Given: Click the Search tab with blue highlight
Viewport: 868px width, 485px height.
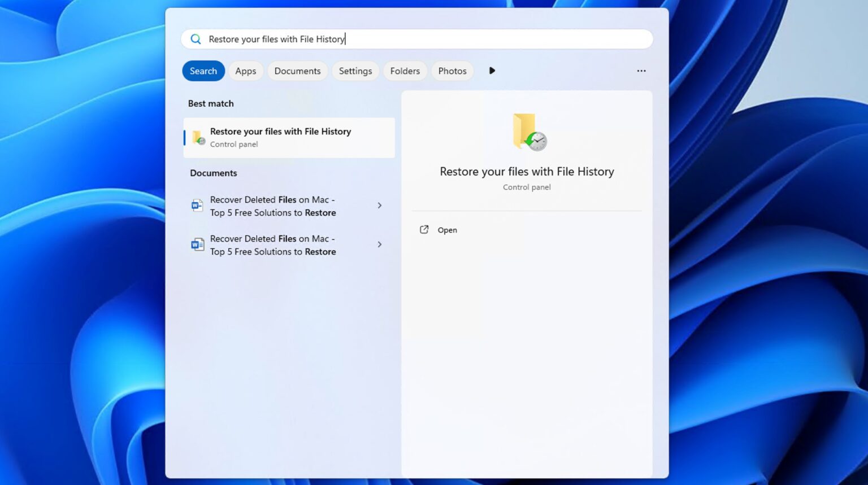Looking at the screenshot, I should (203, 71).
